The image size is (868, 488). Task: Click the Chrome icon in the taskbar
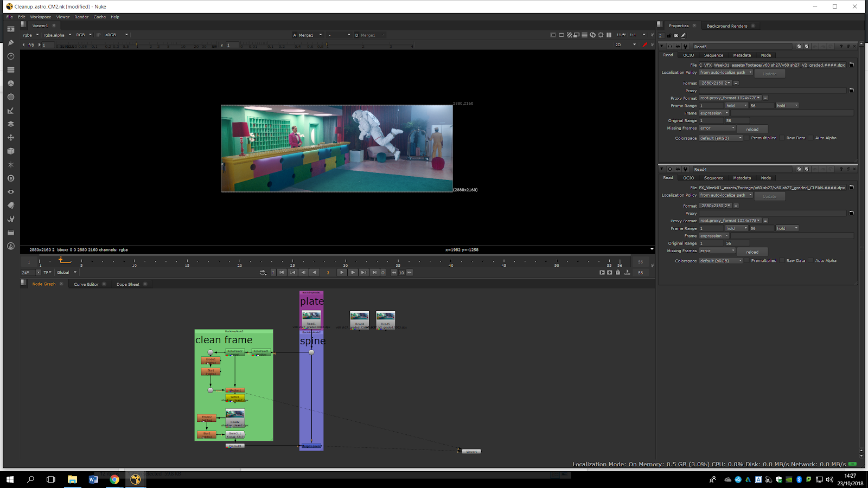[x=114, y=479]
